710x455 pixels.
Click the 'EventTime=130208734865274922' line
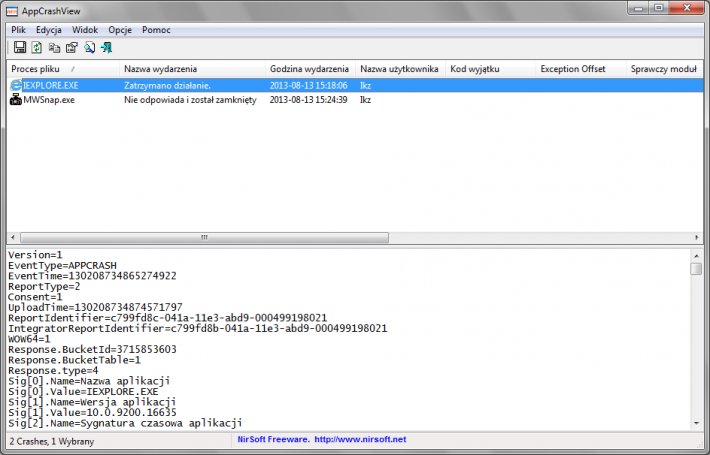click(92, 276)
